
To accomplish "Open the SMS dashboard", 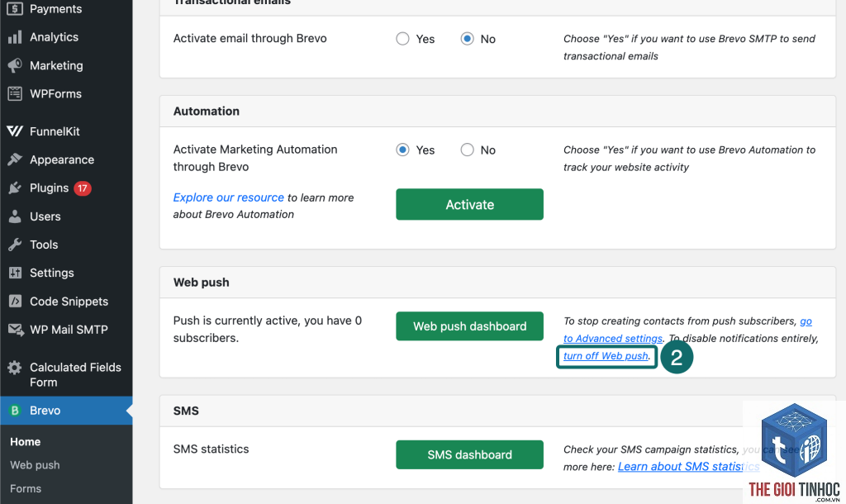I will pyautogui.click(x=469, y=454).
